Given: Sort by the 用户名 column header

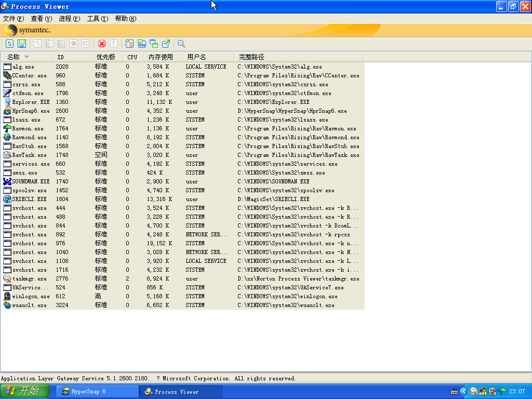Looking at the screenshot, I should 208,57.
